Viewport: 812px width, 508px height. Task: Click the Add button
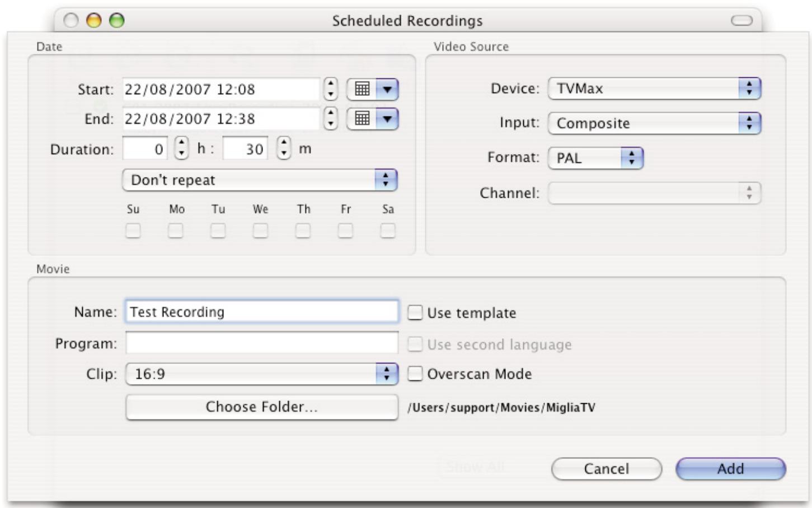pos(731,469)
